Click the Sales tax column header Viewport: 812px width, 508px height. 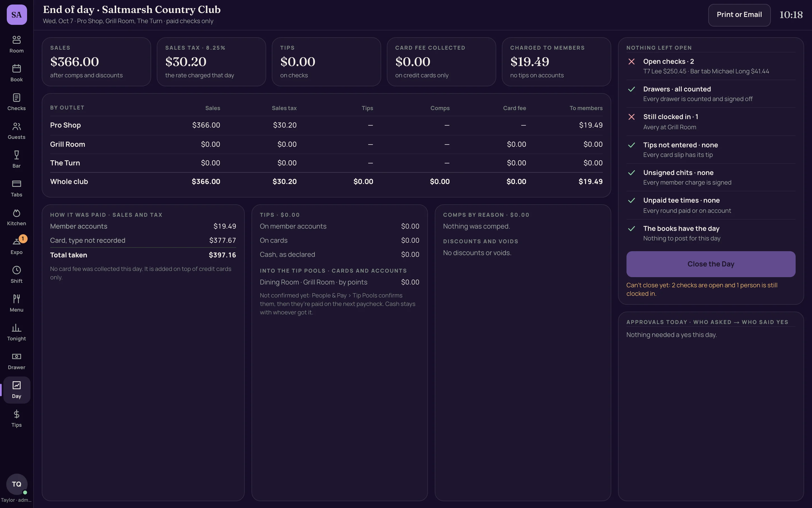(284, 108)
